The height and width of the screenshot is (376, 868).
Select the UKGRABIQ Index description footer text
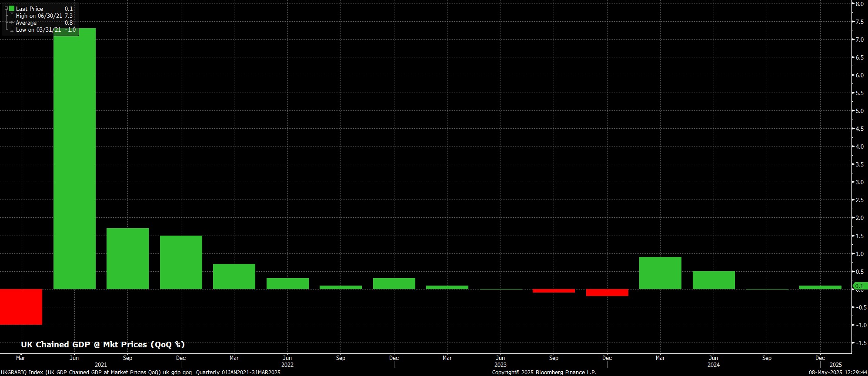click(x=96, y=373)
